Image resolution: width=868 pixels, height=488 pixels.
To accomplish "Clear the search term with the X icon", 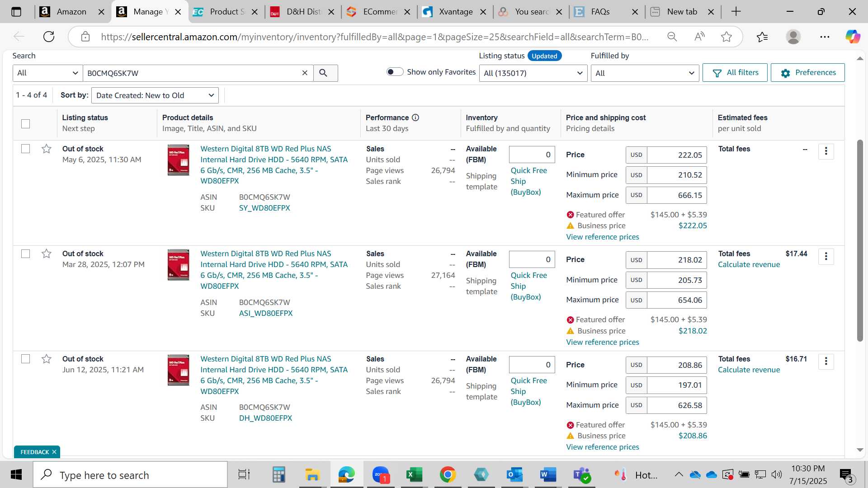I will (305, 73).
